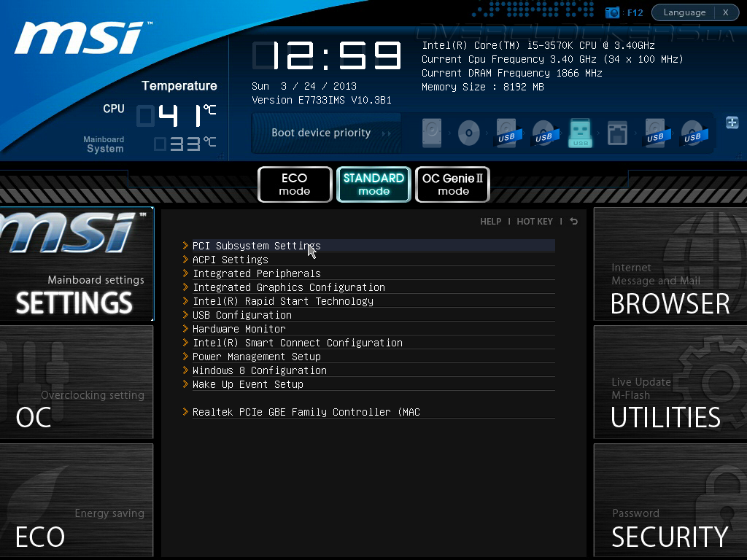Enable OC Genie II mode
Screen dimensions: 747x560
(x=452, y=184)
